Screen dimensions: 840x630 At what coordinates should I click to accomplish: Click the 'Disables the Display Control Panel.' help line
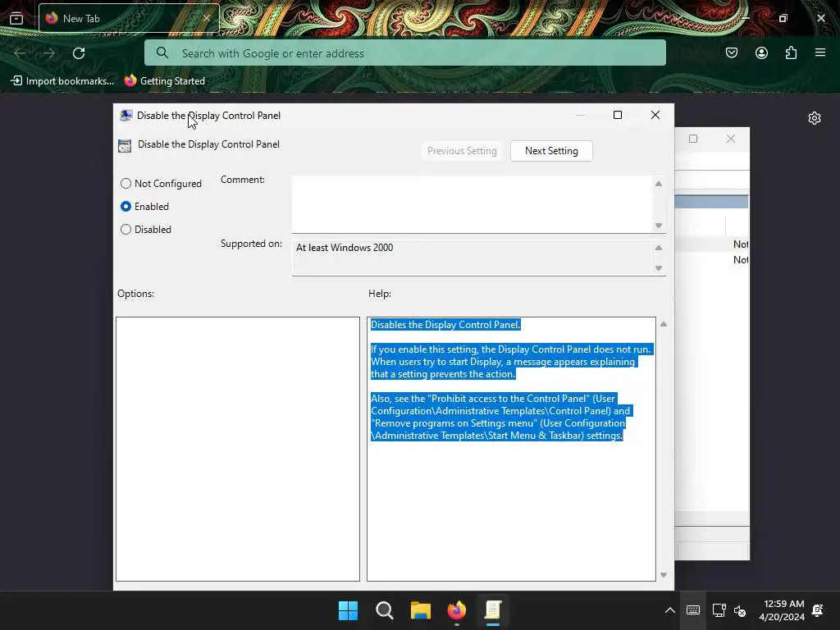tap(445, 325)
